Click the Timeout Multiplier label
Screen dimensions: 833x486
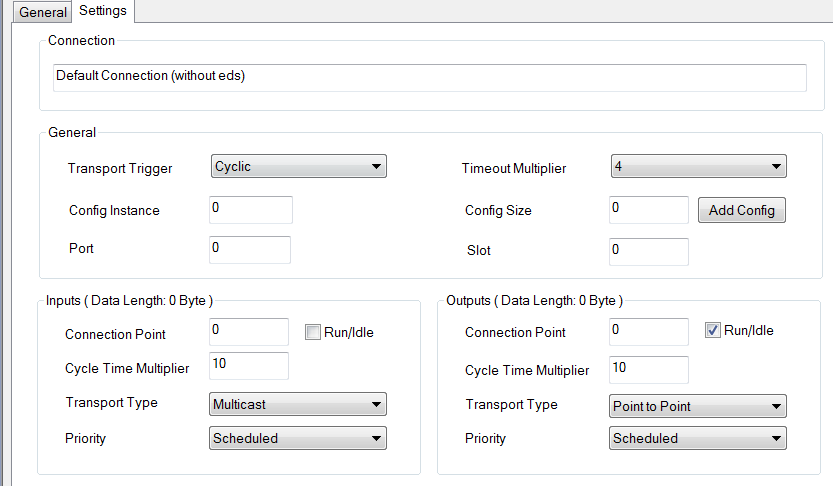pyautogui.click(x=514, y=168)
